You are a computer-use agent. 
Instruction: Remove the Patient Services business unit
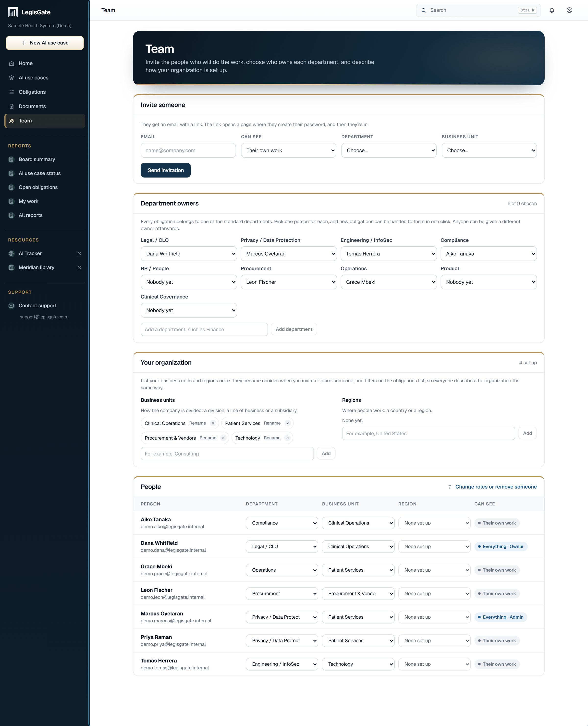point(287,423)
